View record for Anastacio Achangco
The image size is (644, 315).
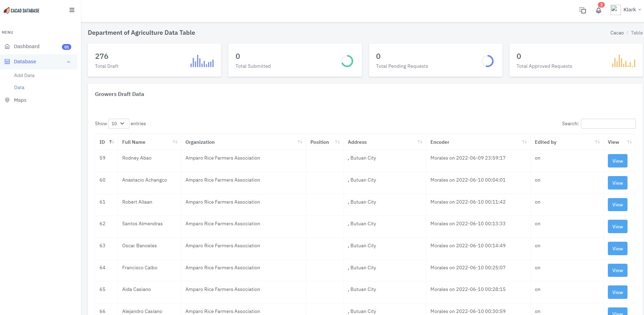[617, 183]
